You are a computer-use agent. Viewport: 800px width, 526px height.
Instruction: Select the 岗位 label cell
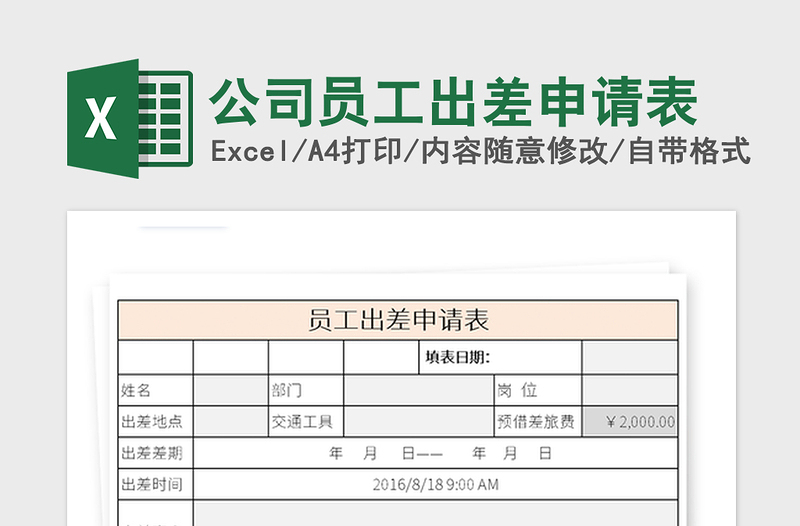(536, 390)
